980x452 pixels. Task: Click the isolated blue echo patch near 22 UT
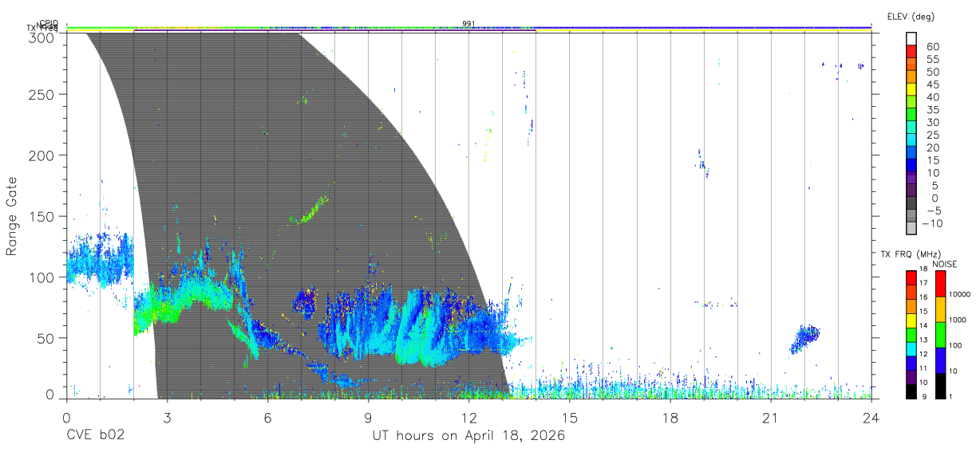(804, 339)
